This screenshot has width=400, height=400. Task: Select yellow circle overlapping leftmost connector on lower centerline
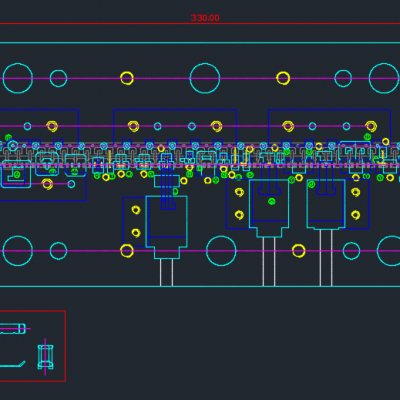click(x=127, y=251)
